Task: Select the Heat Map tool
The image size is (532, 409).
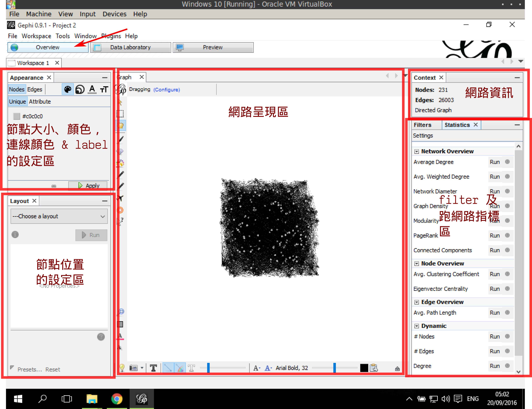Action: click(120, 210)
